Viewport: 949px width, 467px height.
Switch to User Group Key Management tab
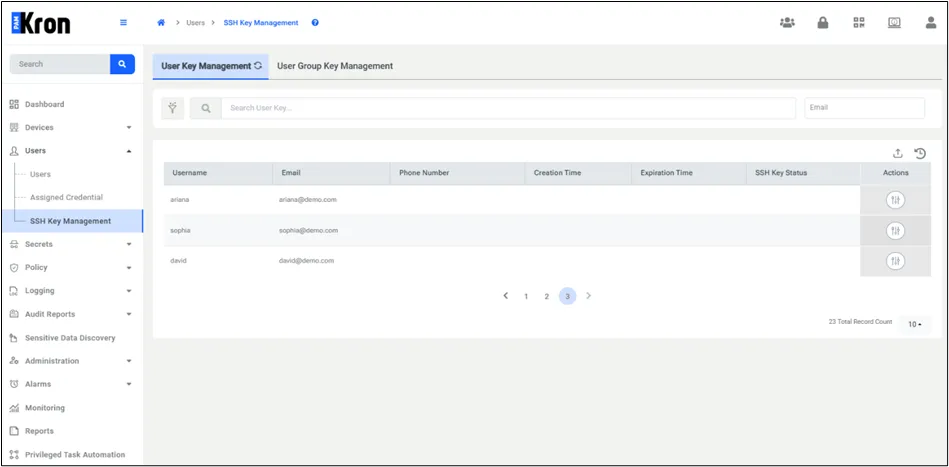pyautogui.click(x=335, y=66)
